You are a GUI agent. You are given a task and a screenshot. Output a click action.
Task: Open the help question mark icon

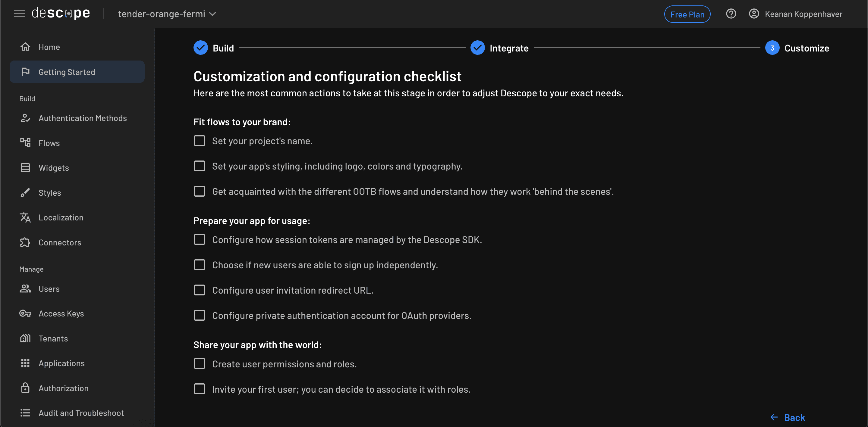(x=731, y=14)
